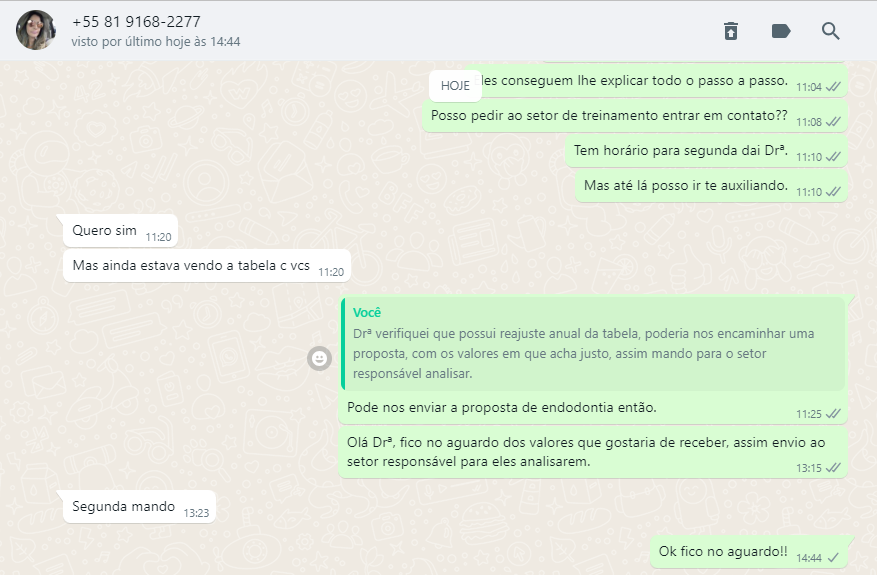This screenshot has width=877, height=575.
Task: Open the label tag icon
Action: [781, 31]
